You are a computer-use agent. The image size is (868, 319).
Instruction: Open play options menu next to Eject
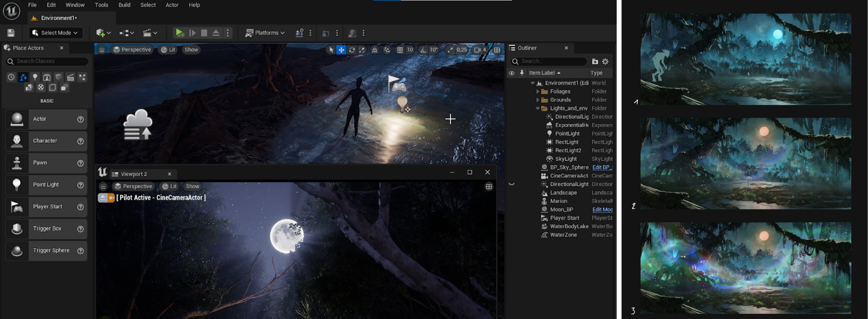click(228, 33)
